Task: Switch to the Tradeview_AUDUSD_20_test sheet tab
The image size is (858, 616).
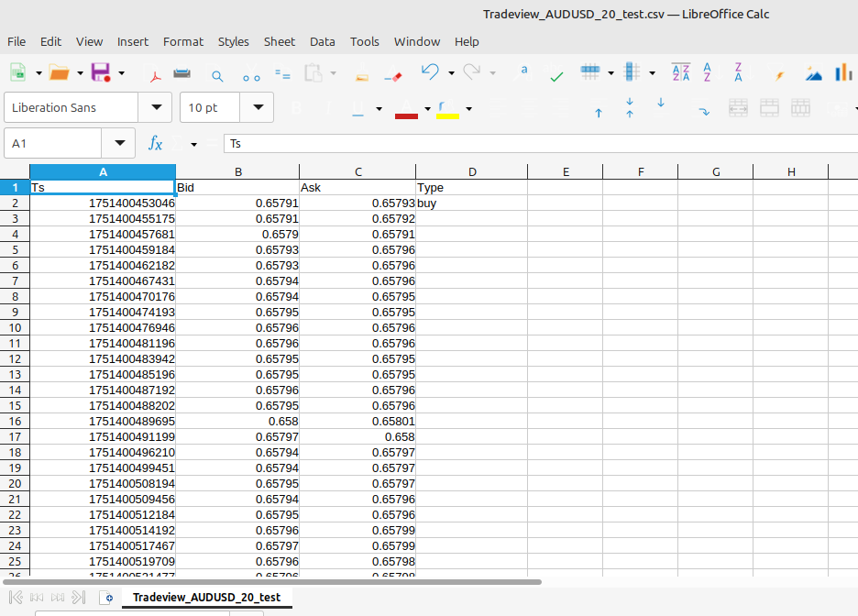Action: 206,598
